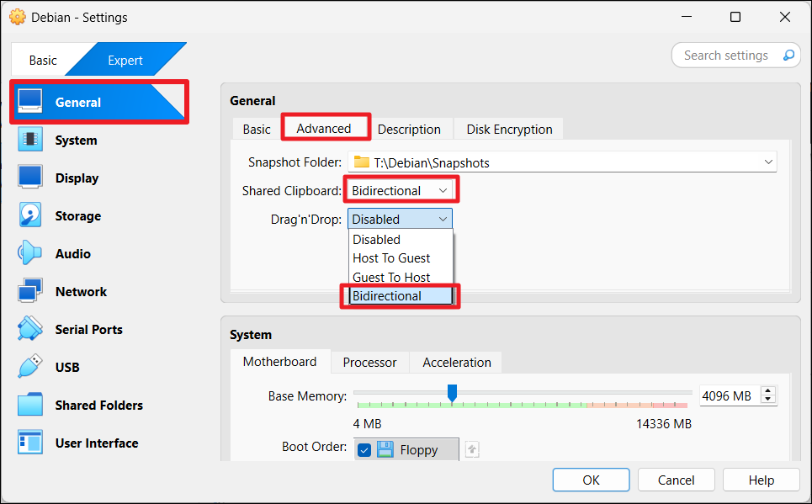This screenshot has width=812, height=504.
Task: Click the search magnifier icon
Action: coord(788,55)
